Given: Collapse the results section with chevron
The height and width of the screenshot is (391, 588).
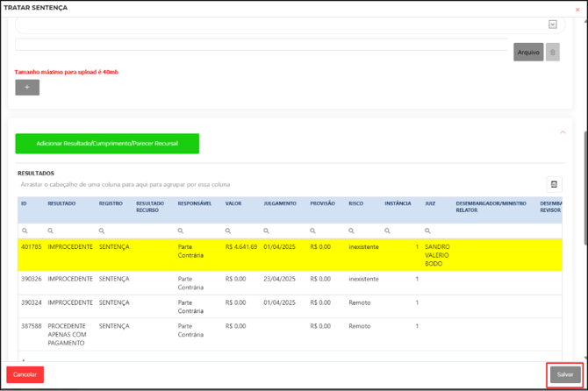Looking at the screenshot, I should pos(563,132).
